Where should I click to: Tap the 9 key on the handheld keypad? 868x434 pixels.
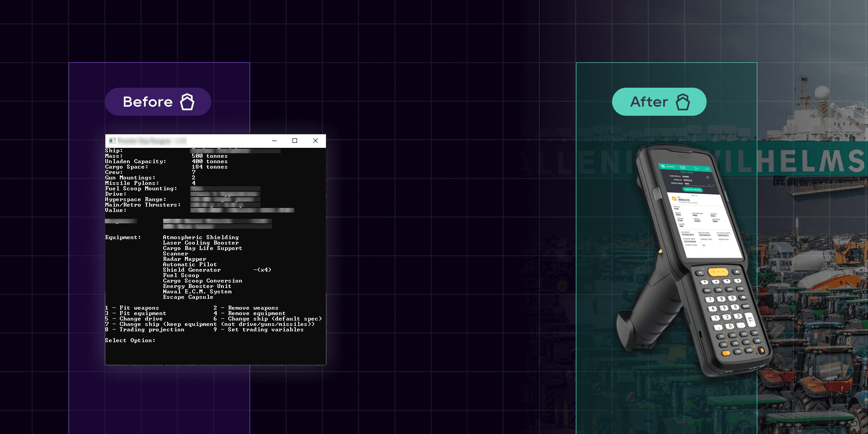(x=732, y=298)
